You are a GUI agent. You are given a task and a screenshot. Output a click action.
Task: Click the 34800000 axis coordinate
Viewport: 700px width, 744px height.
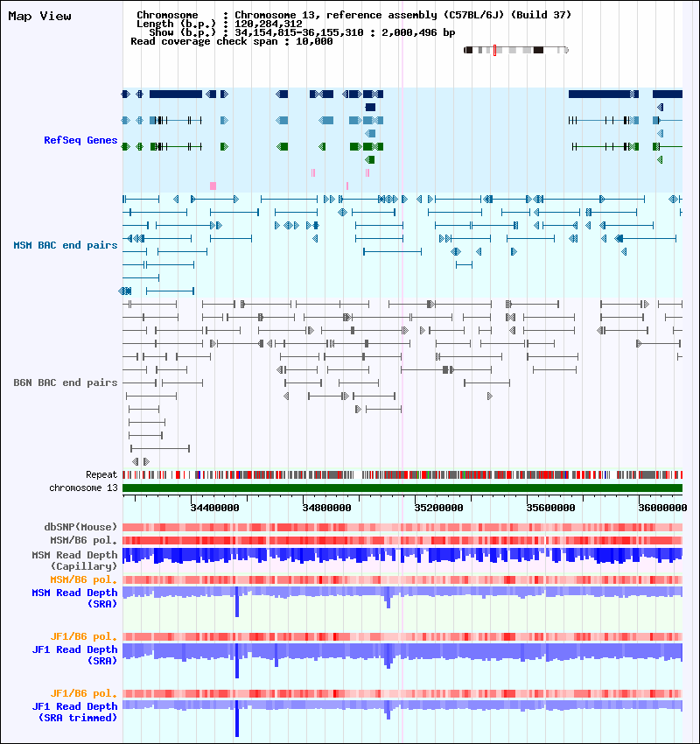326,508
